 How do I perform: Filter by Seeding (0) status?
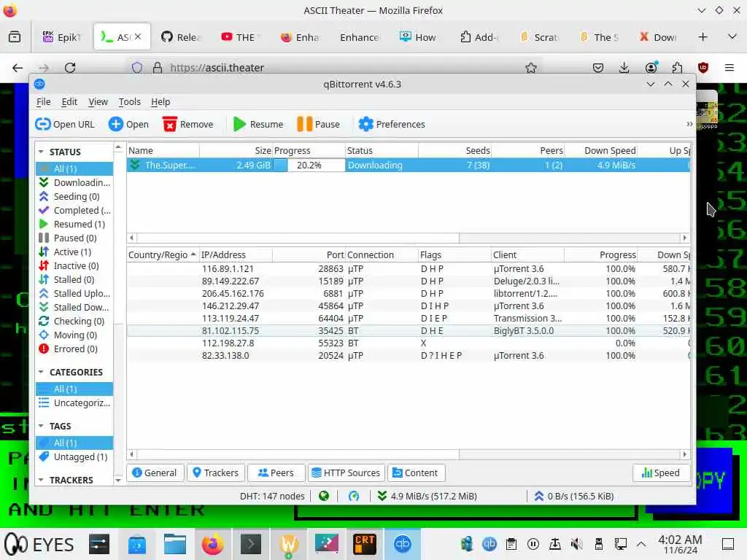[75, 196]
